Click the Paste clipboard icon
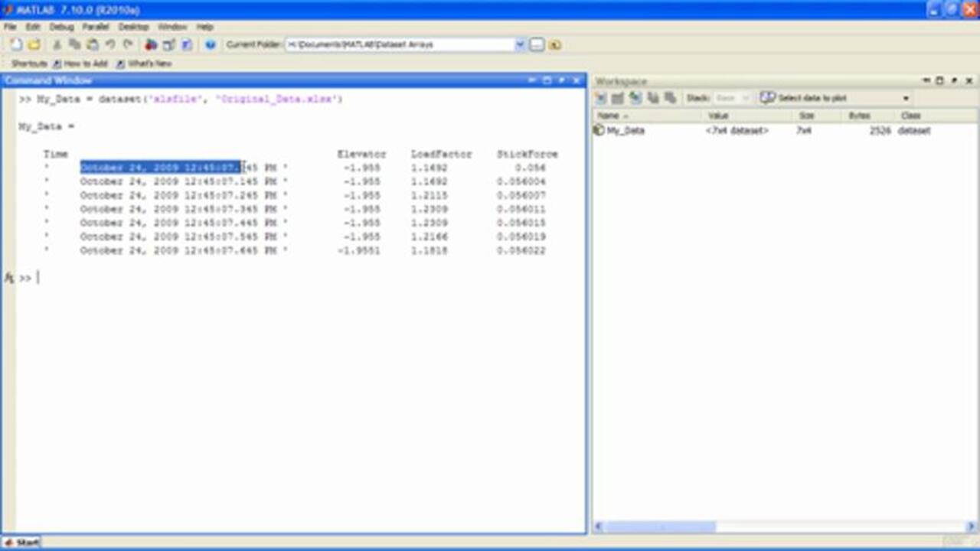The width and height of the screenshot is (980, 551). tap(93, 45)
